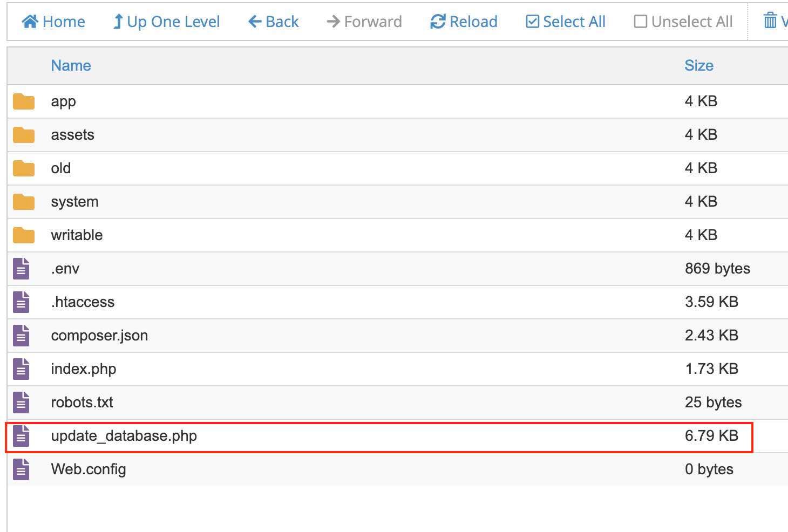Click the Forward arrow button

coord(364,22)
